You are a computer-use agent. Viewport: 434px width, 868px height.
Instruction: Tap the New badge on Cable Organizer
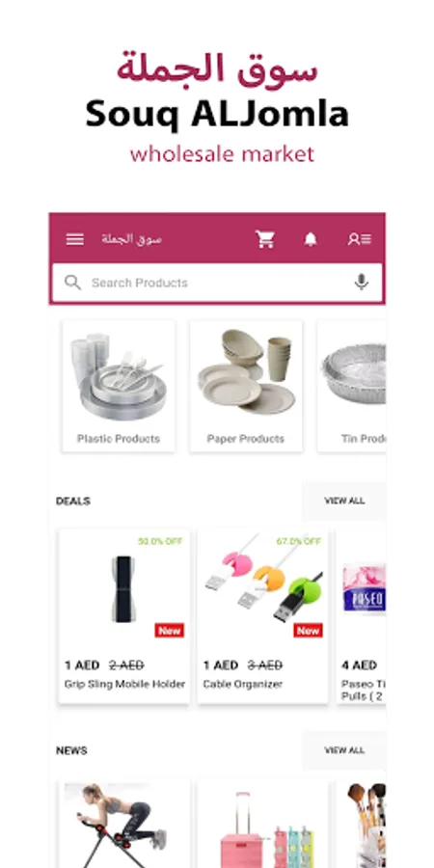[309, 631]
